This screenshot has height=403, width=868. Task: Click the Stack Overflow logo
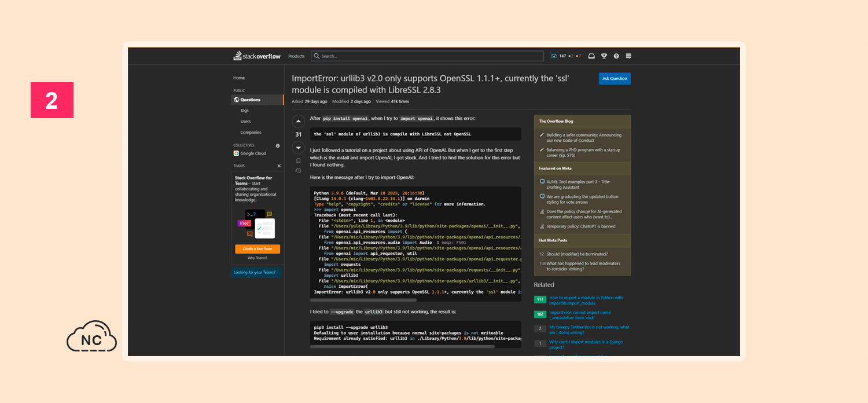(x=257, y=56)
